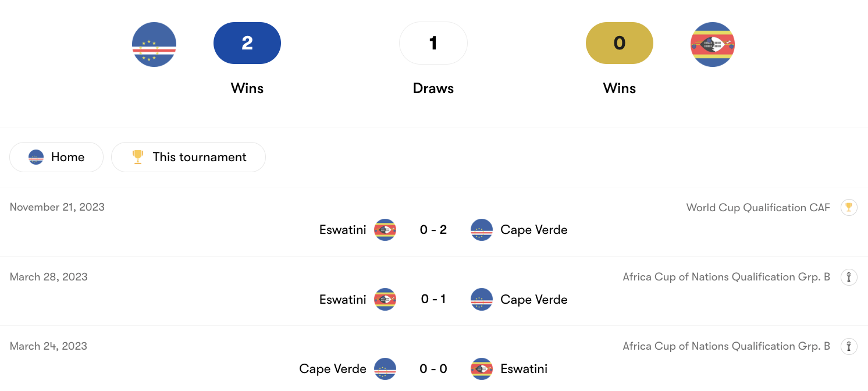Click Eswatini flag in November 21 match

pyautogui.click(x=385, y=230)
